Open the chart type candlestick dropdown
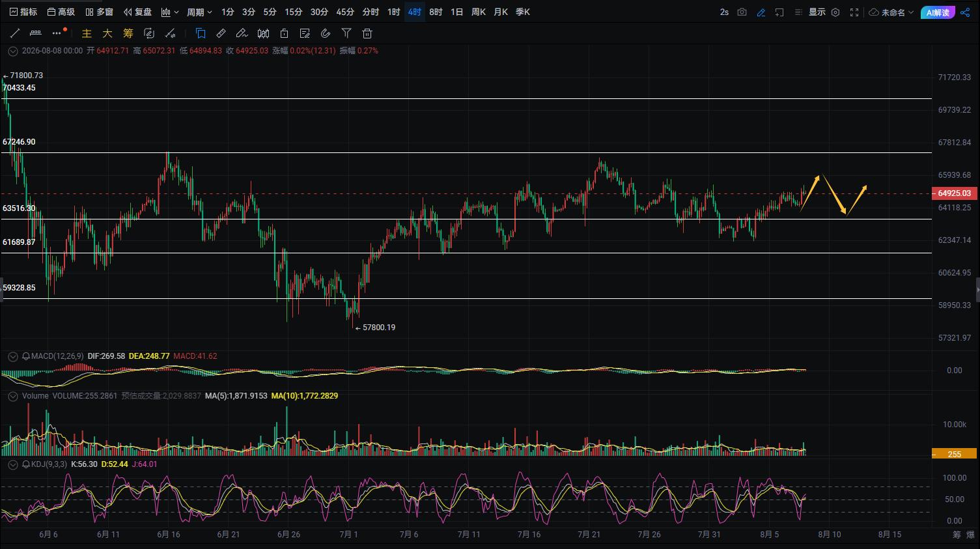Viewport: 980px width, 549px height. tap(170, 12)
